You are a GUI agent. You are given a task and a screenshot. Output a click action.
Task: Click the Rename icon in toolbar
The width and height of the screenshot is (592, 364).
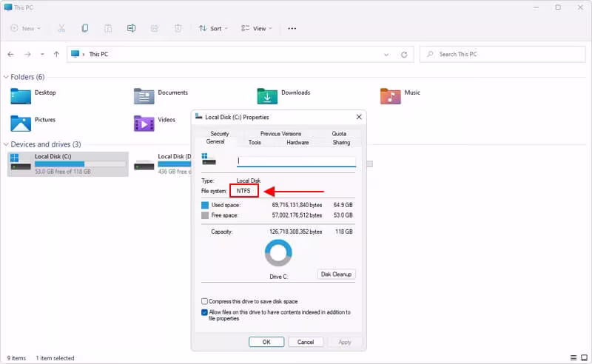click(x=131, y=28)
